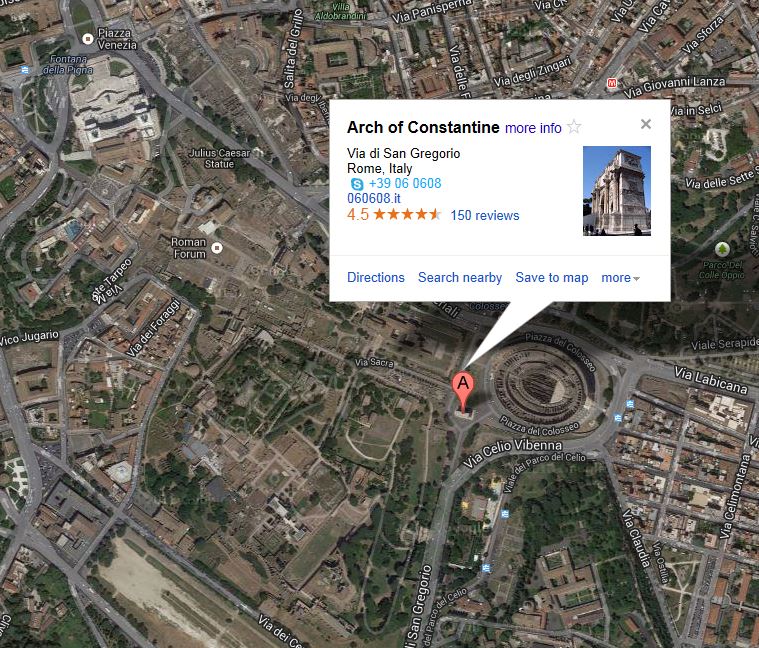Click the blue transit icon near Fontana della Pigna
The image size is (759, 648).
(x=25, y=70)
